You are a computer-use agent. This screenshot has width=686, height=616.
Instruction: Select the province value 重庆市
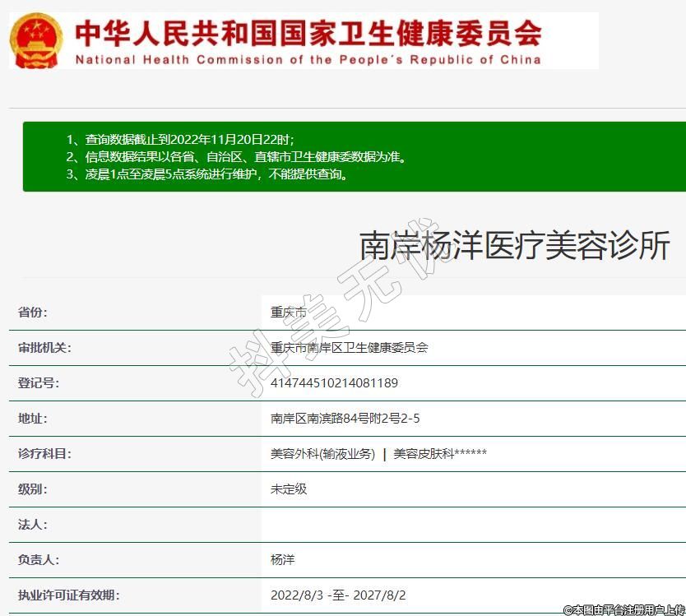(288, 313)
